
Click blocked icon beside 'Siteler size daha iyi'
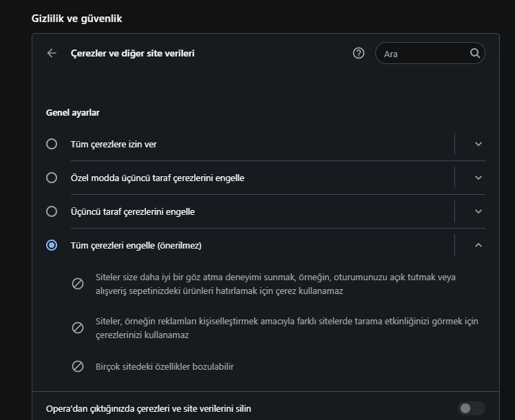78,284
